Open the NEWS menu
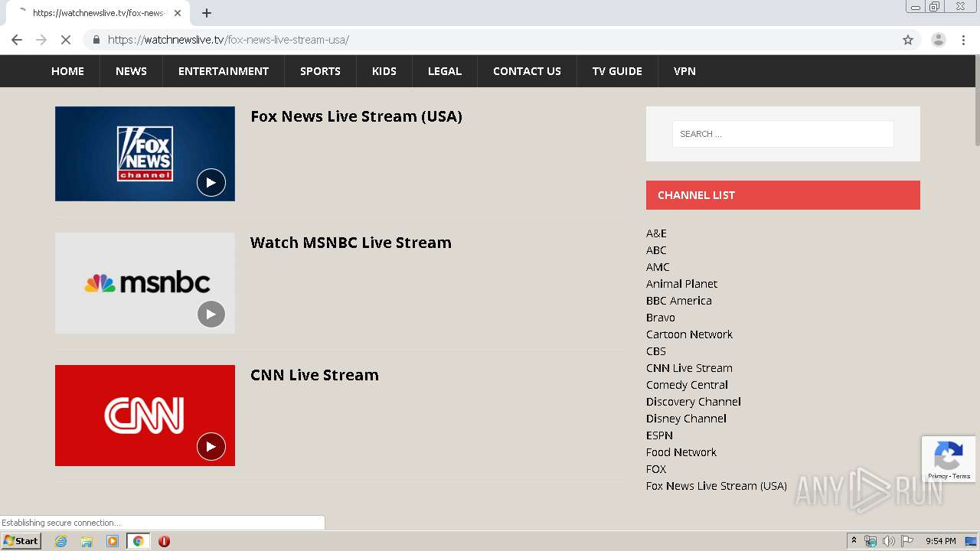Image resolution: width=980 pixels, height=551 pixels. coord(131,71)
